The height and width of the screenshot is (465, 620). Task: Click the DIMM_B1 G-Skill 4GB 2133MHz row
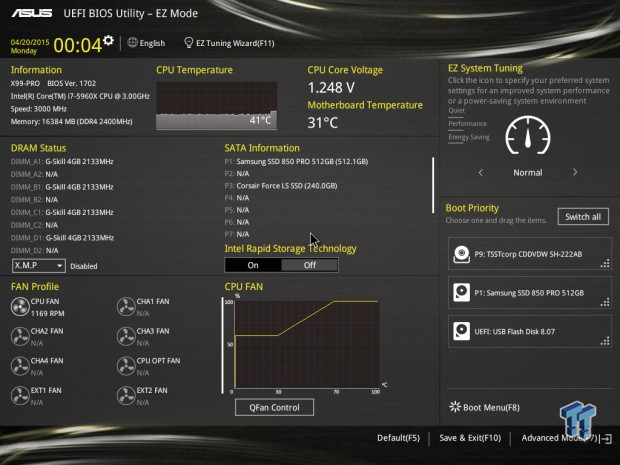(x=62, y=187)
